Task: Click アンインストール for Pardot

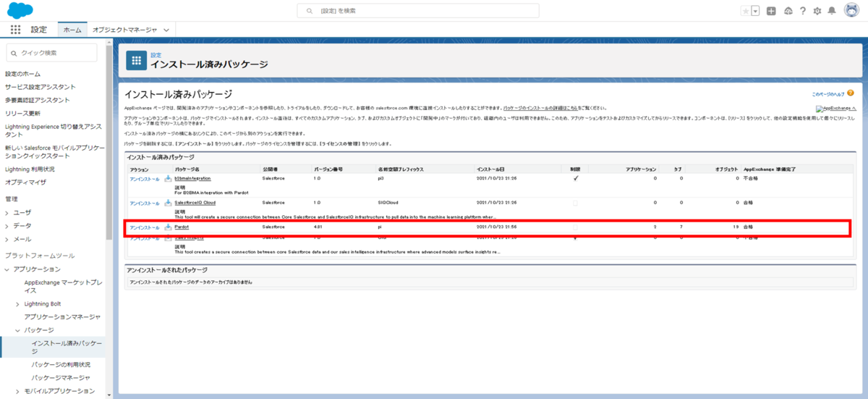Action: point(144,227)
